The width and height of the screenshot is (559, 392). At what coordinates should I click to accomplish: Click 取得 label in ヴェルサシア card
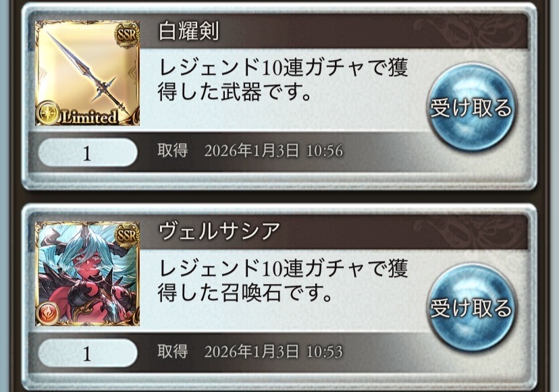[x=173, y=352]
